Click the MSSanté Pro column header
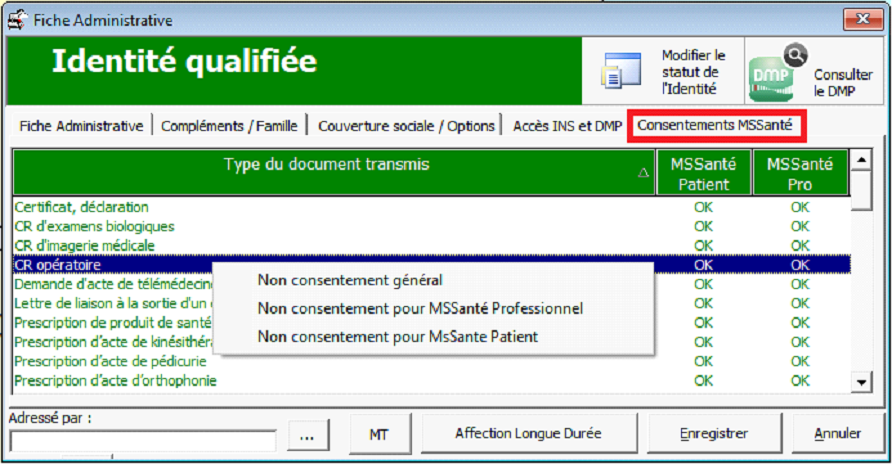The image size is (894, 465). 799,173
